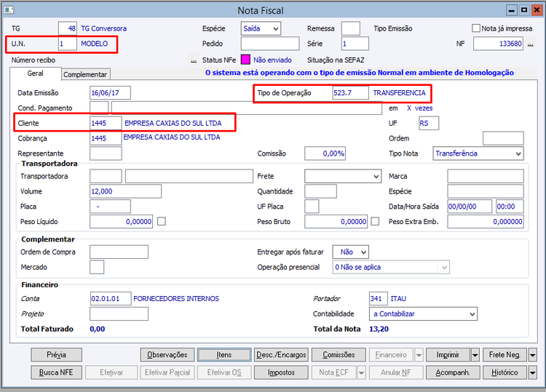Enable the Nota já impressa checkbox
This screenshot has width=546, height=392.
click(475, 28)
